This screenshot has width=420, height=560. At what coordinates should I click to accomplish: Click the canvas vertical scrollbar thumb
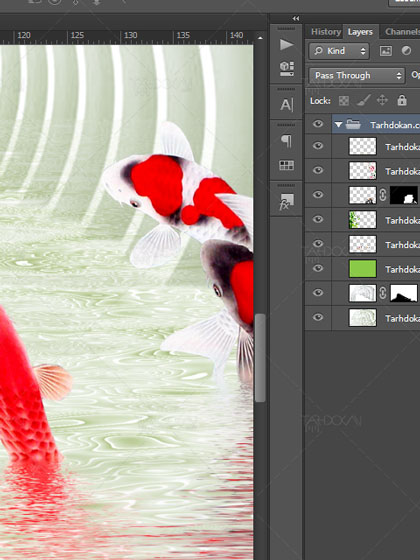point(260,358)
